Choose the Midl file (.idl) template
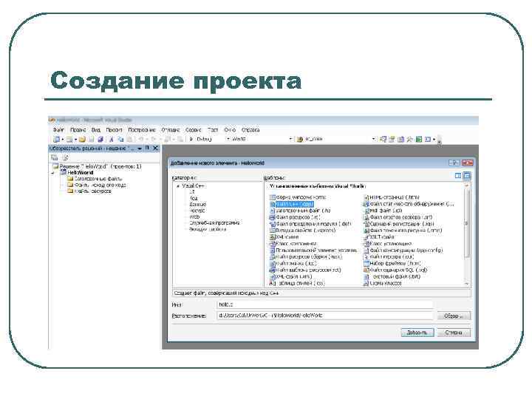The image size is (532, 399). pos(383,211)
